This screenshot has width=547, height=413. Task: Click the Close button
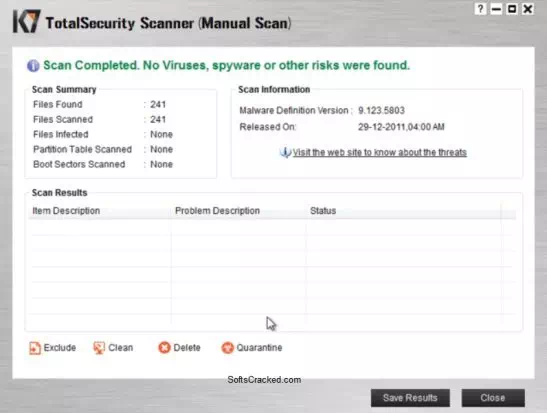[x=493, y=398]
